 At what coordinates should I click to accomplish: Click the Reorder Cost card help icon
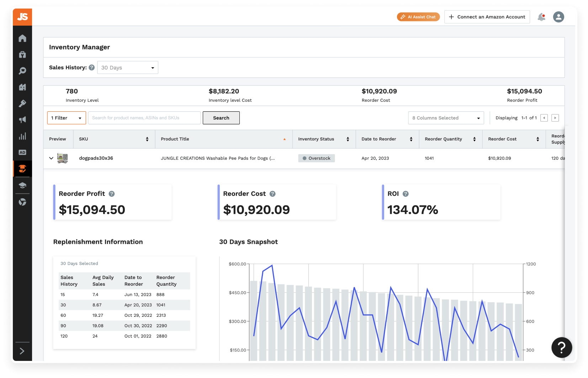[272, 194]
